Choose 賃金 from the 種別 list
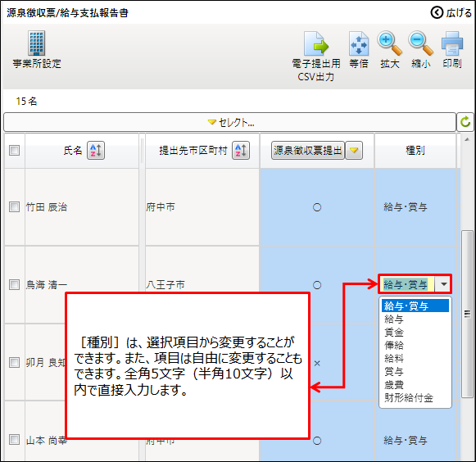Viewport: 476px width, 462px height. 394,332
